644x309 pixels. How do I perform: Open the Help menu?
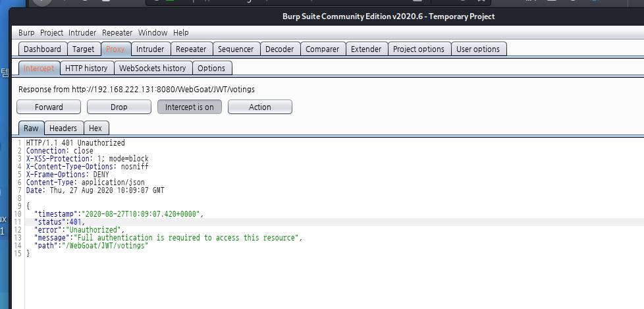[x=180, y=32]
